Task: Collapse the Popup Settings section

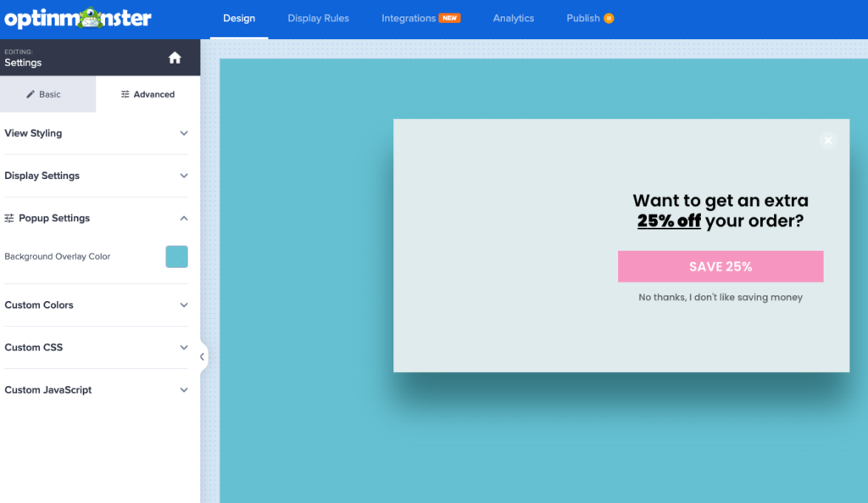Action: point(184,218)
